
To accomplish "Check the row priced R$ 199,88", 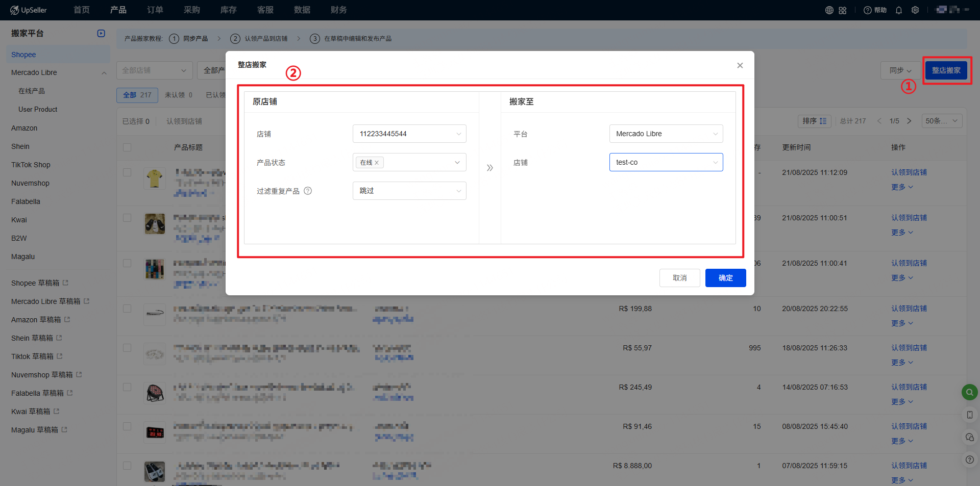I will [127, 309].
